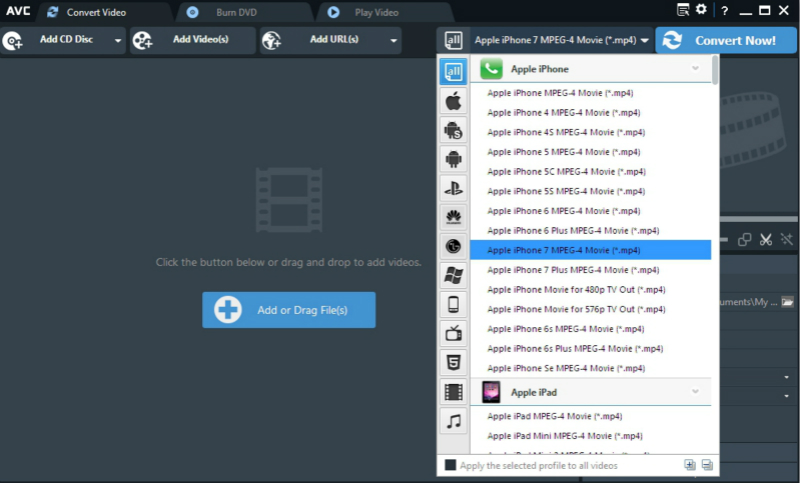
Task: Select Apple iPhone 6s MPEG-4 Movie (*.mp4)
Action: pyautogui.click(x=590, y=329)
